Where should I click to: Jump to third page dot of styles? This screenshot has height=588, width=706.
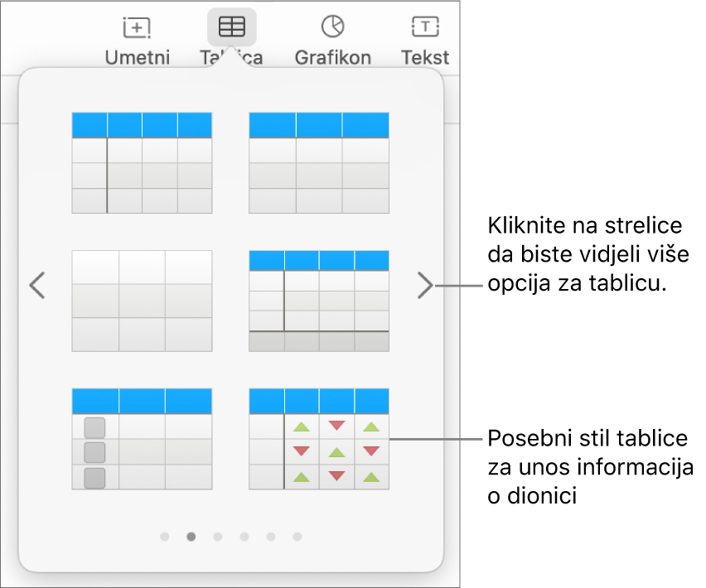pyautogui.click(x=218, y=537)
